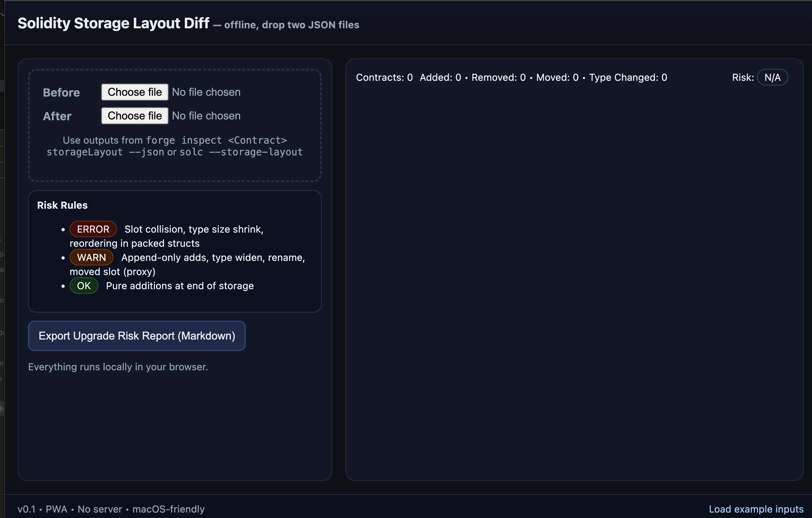Open the Load example inputs link
Viewport: 812px width, 518px height.
point(756,509)
